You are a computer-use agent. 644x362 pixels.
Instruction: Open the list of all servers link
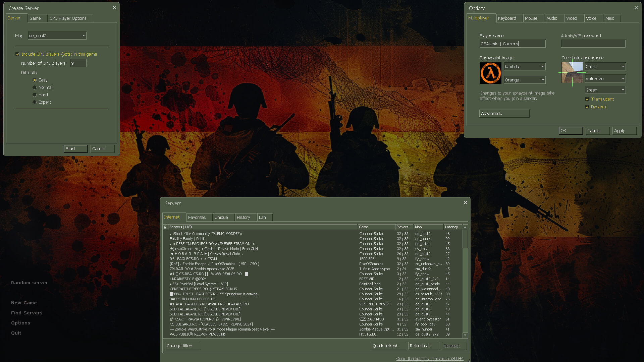[x=430, y=358]
